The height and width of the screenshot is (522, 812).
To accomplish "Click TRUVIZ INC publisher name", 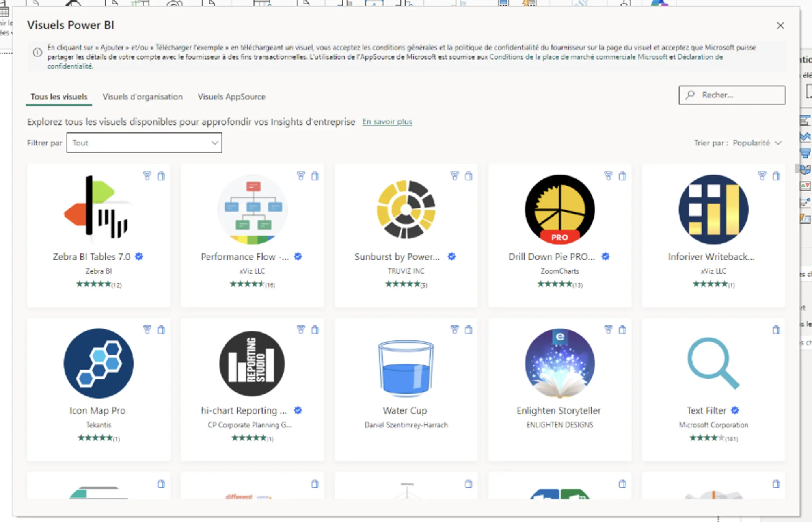I will pos(406,271).
